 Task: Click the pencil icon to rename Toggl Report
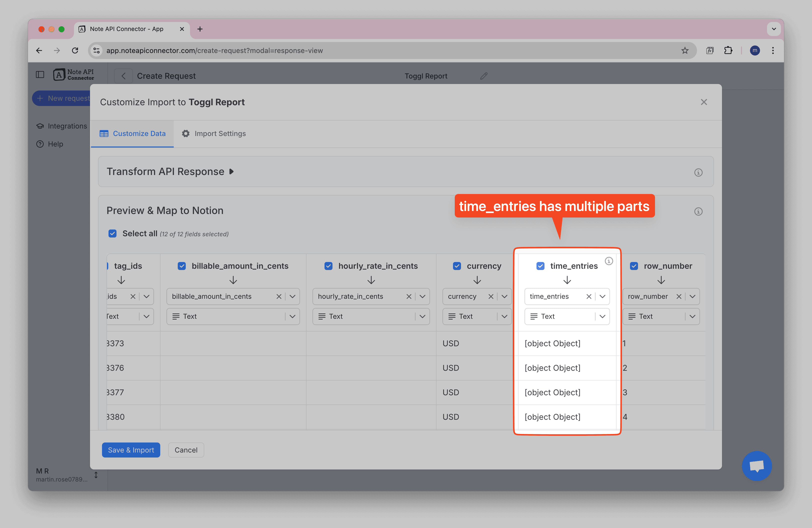pos(483,76)
